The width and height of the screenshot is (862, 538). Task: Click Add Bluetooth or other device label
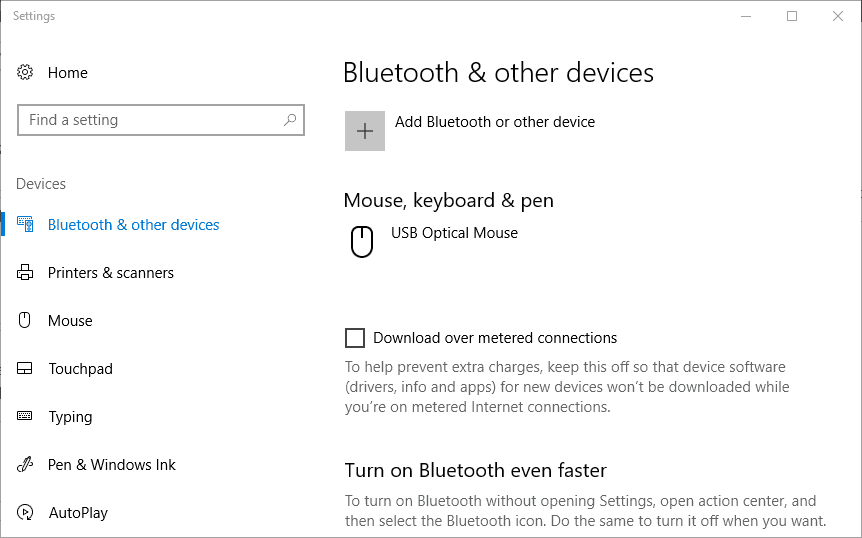tap(495, 122)
